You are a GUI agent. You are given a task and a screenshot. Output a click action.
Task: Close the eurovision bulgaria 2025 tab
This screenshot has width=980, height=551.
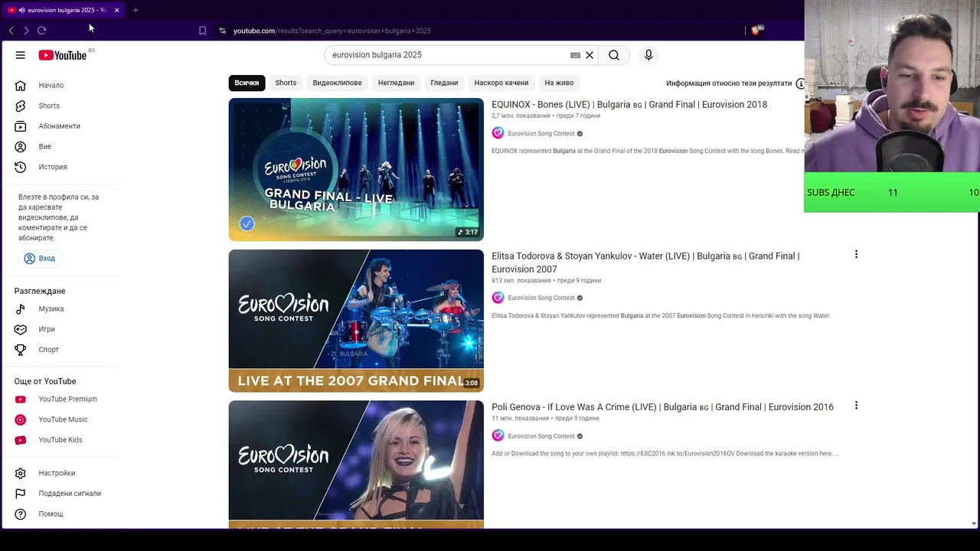[116, 10]
